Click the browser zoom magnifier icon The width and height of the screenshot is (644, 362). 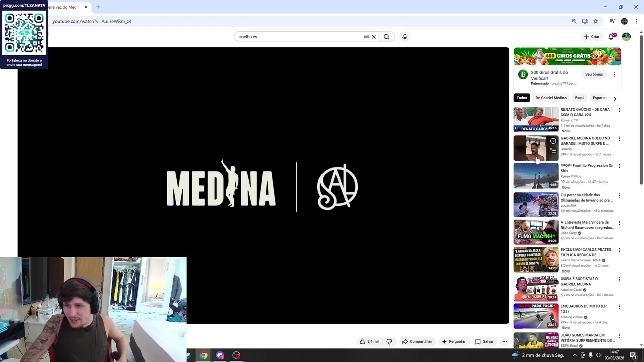(574, 21)
